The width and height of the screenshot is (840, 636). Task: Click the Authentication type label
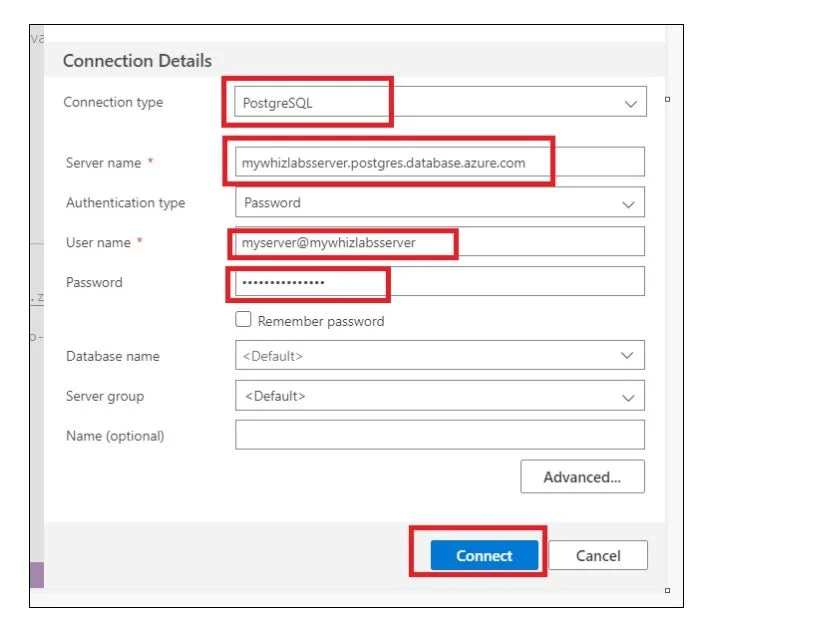[x=125, y=203]
